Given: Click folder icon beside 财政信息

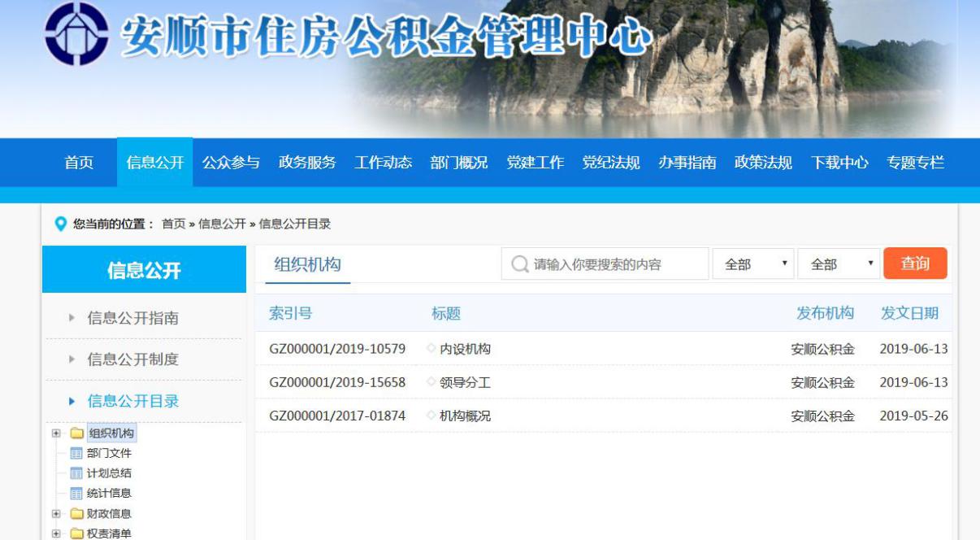Looking at the screenshot, I should (77, 514).
